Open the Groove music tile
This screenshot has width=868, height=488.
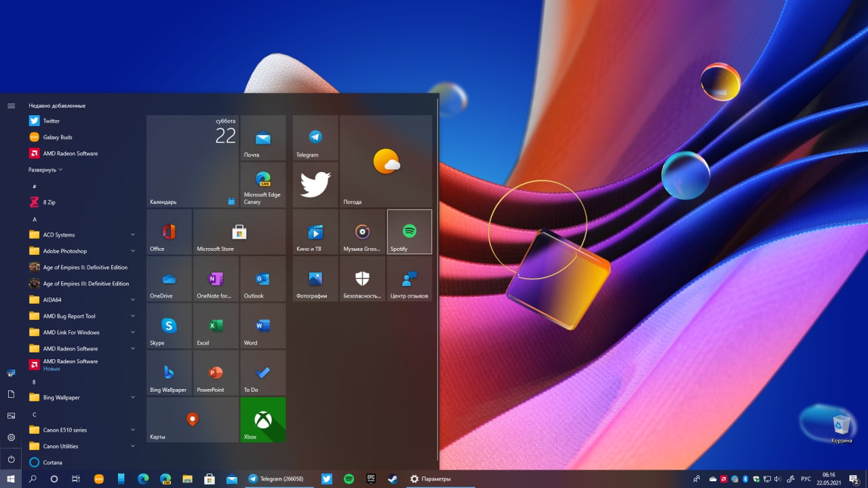(362, 232)
